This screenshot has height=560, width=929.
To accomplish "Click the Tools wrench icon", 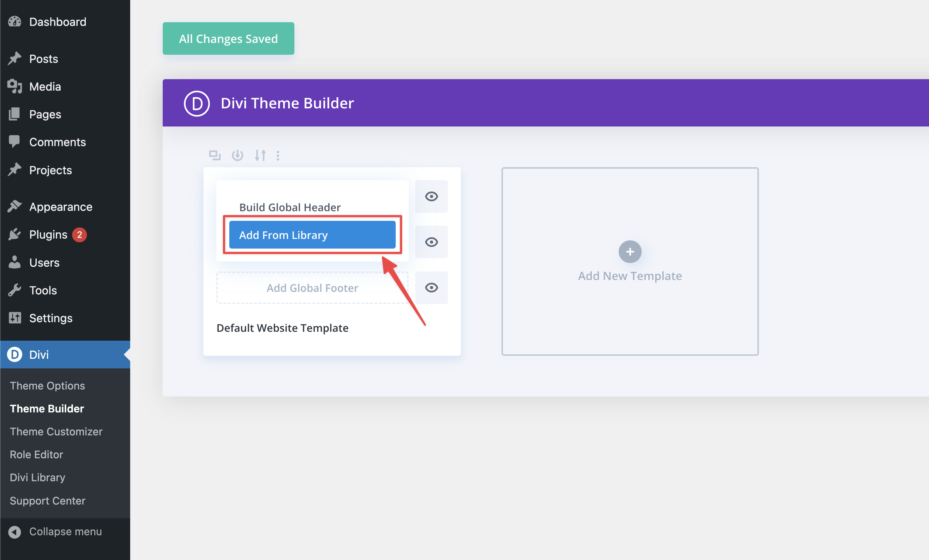I will point(15,290).
